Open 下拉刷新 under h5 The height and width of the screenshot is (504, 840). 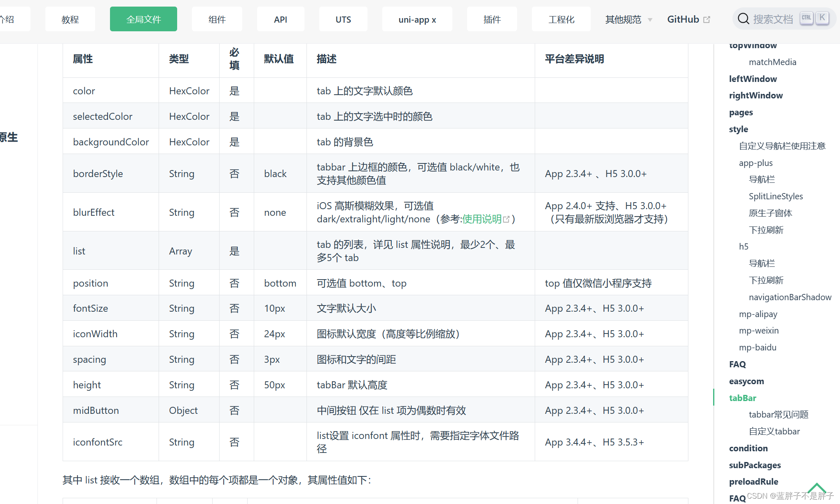click(766, 280)
